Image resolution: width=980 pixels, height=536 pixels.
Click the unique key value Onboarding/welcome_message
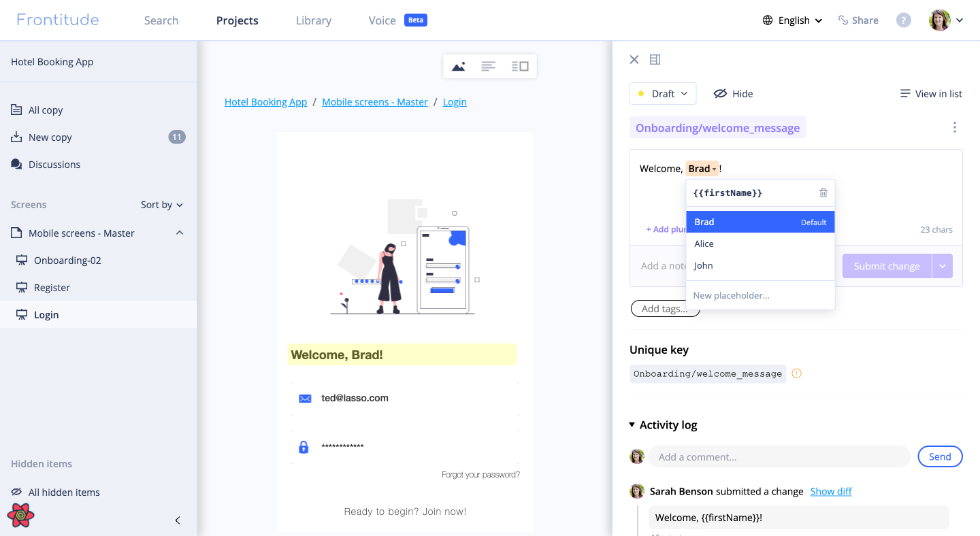click(708, 373)
